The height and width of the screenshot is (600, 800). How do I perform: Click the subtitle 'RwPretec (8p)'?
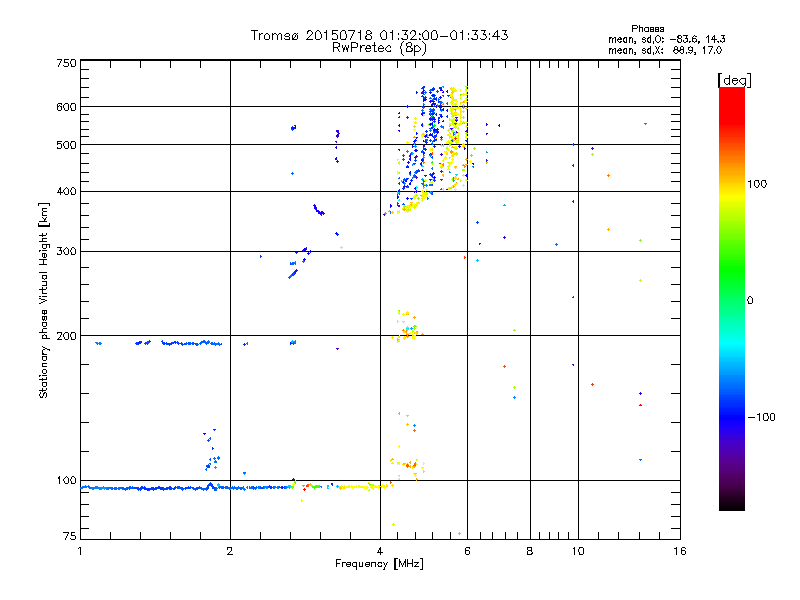(x=379, y=48)
